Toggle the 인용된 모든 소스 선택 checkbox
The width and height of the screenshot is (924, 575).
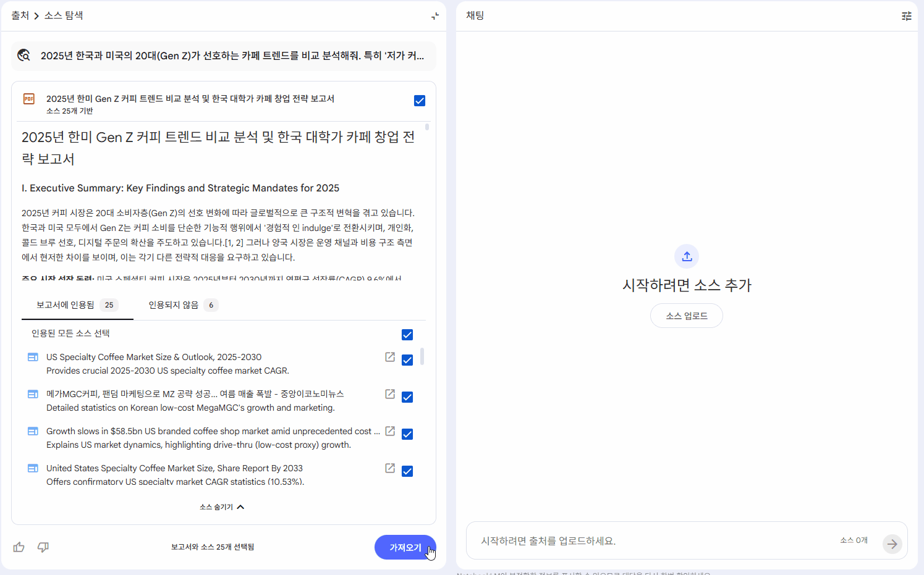click(407, 334)
